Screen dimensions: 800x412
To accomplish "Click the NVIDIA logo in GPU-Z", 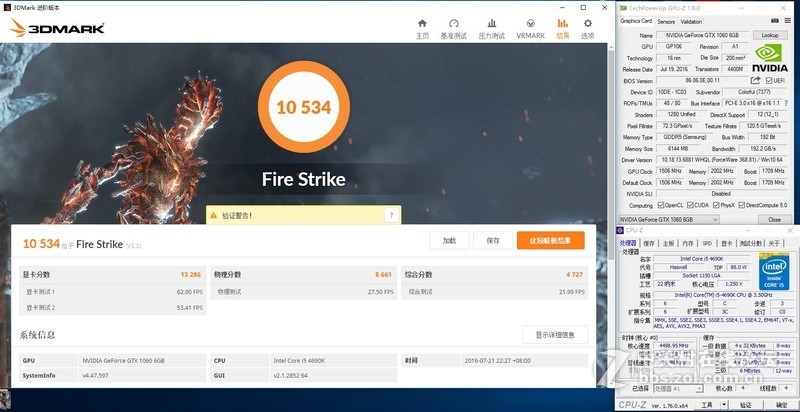I will coord(769,58).
